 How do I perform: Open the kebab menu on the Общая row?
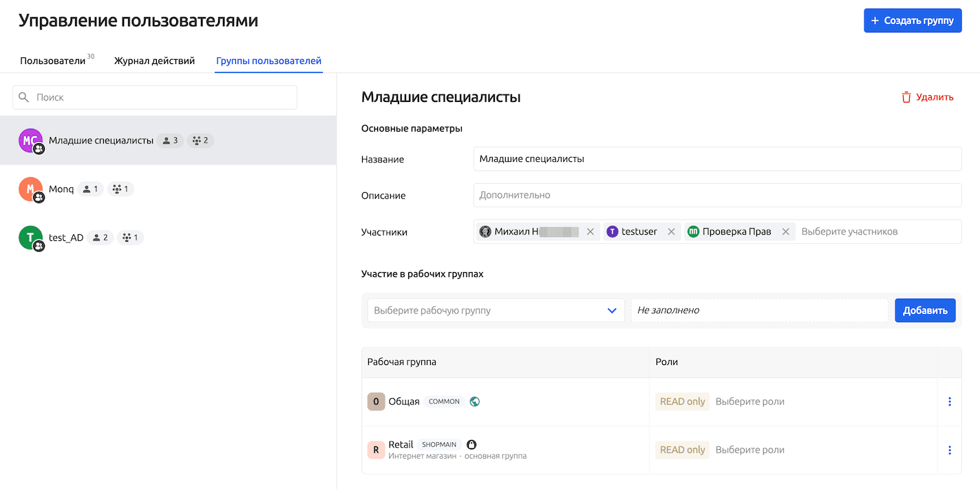pos(950,400)
